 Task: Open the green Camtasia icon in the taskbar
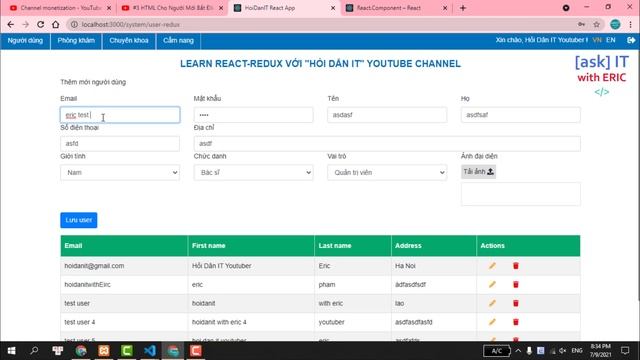click(127, 351)
